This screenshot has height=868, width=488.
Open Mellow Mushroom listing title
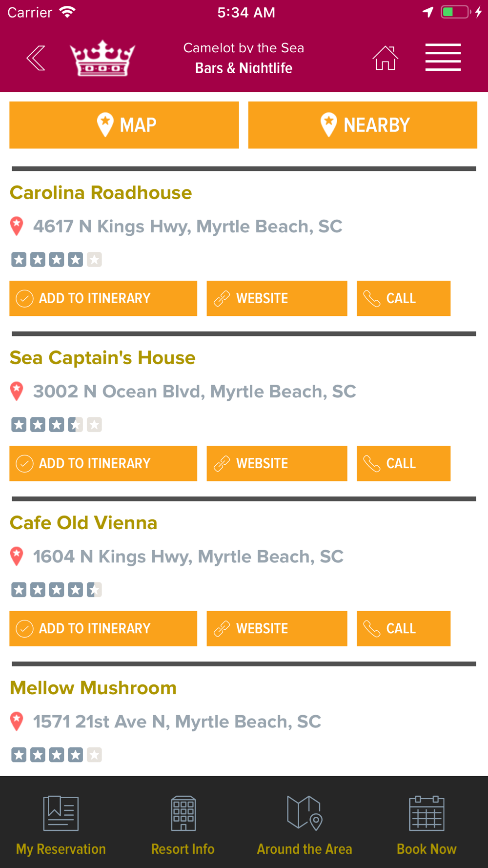[x=93, y=688]
